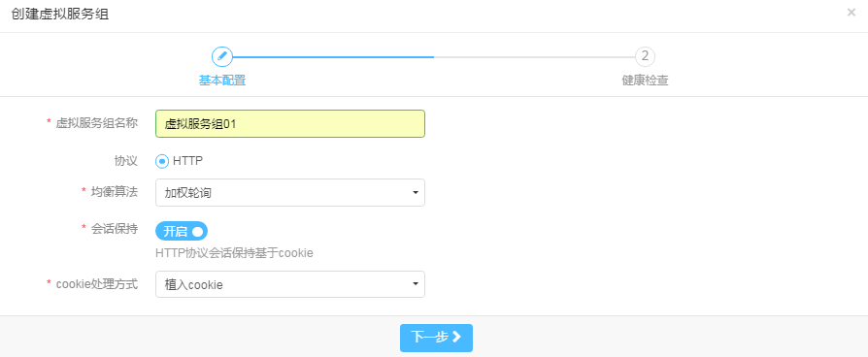Click the step progress bar line
This screenshot has width=868, height=357.
434,57
